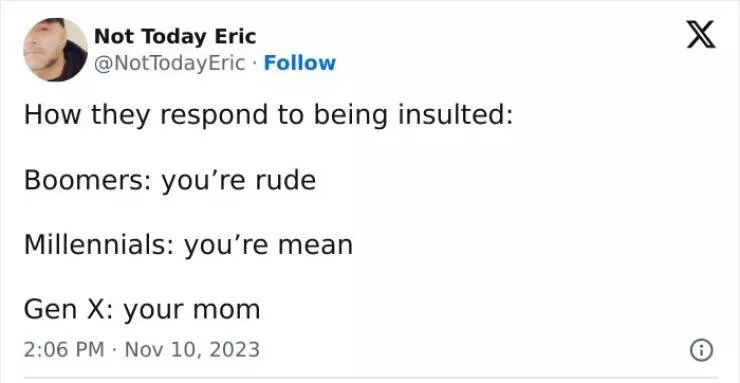Click the Nov 10, 2023 date
Image resolution: width=740 pixels, height=383 pixels.
[192, 350]
